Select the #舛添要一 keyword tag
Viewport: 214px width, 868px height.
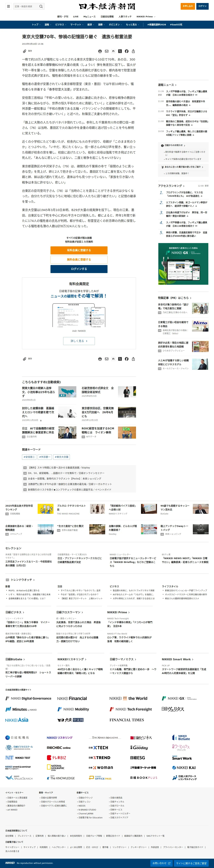click(44, 457)
